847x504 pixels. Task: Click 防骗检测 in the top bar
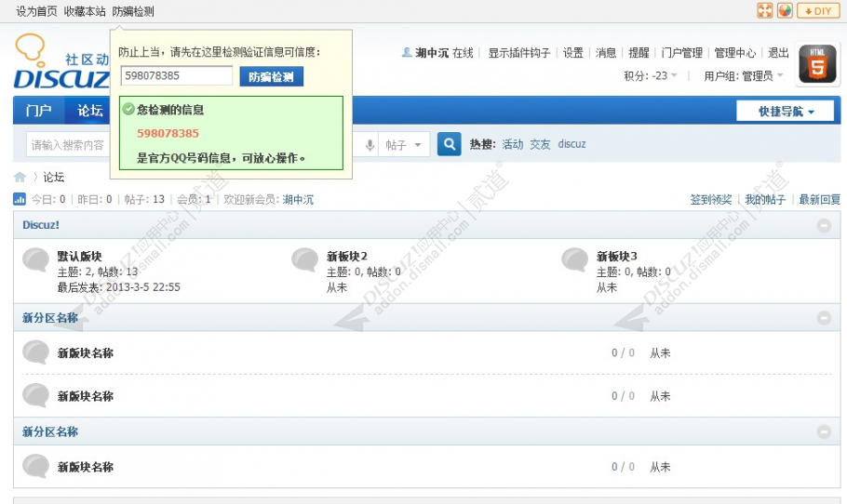tap(133, 11)
